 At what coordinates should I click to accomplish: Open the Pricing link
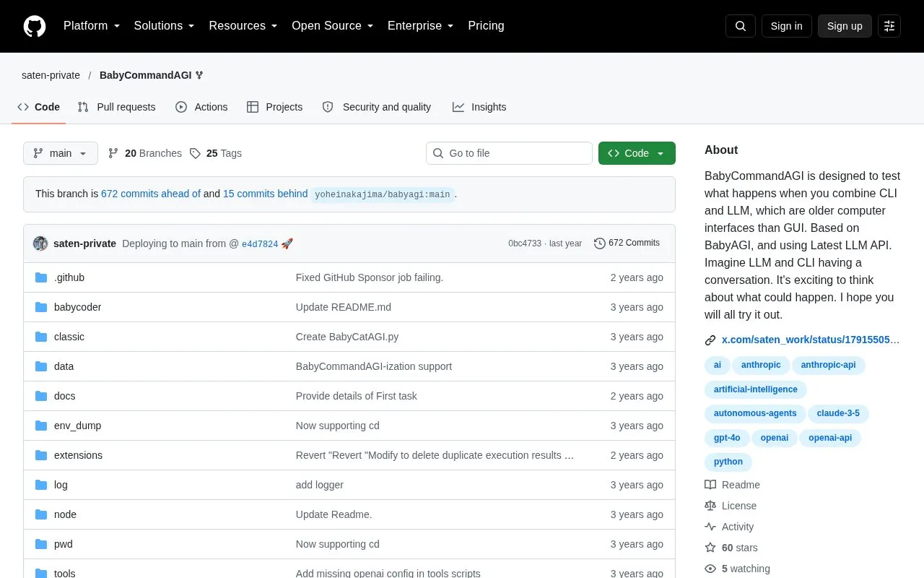pyautogui.click(x=486, y=26)
